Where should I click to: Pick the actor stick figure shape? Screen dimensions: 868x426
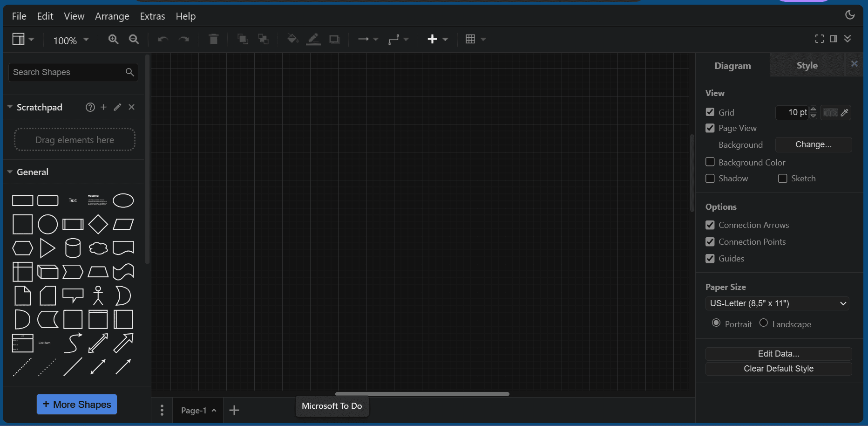point(98,295)
